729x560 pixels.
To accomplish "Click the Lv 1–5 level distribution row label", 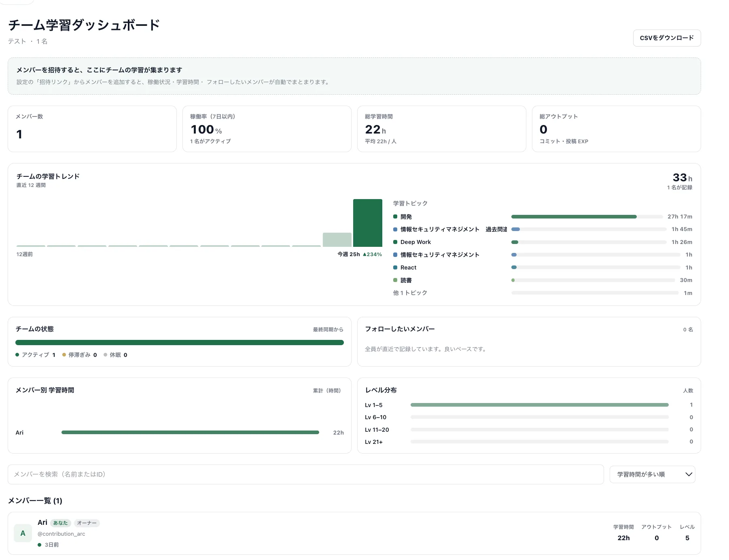I will (373, 405).
